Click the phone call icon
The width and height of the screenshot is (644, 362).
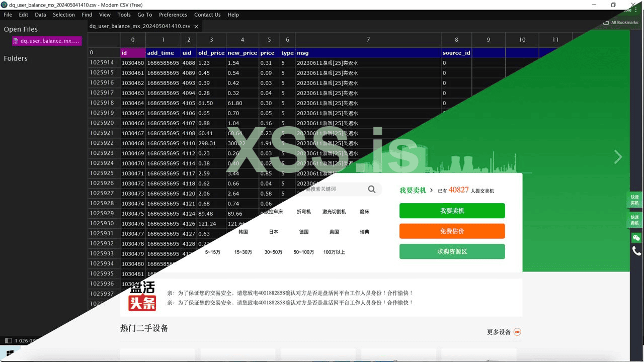click(636, 251)
